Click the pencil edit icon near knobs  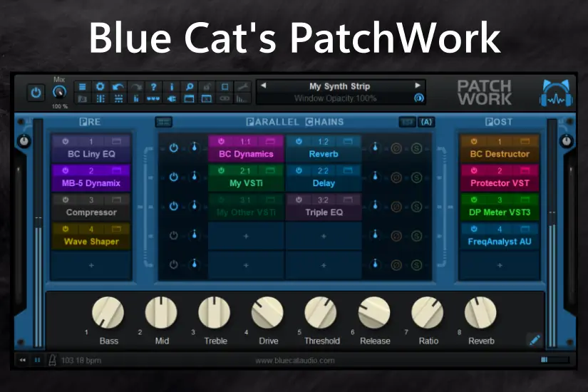(x=535, y=339)
